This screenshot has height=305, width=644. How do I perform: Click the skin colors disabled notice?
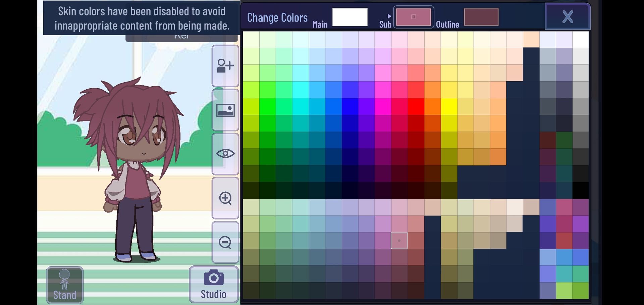(142, 18)
